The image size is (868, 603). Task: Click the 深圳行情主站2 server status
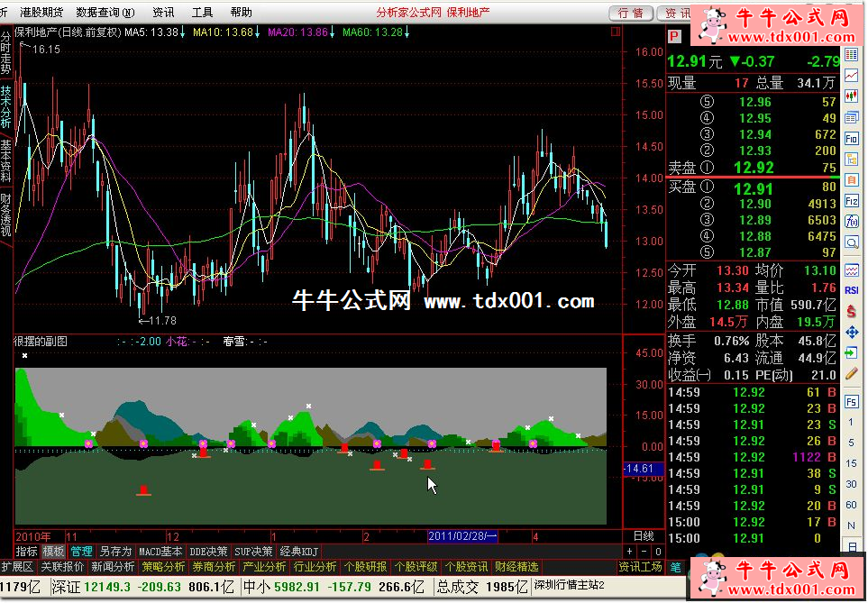pos(569,585)
